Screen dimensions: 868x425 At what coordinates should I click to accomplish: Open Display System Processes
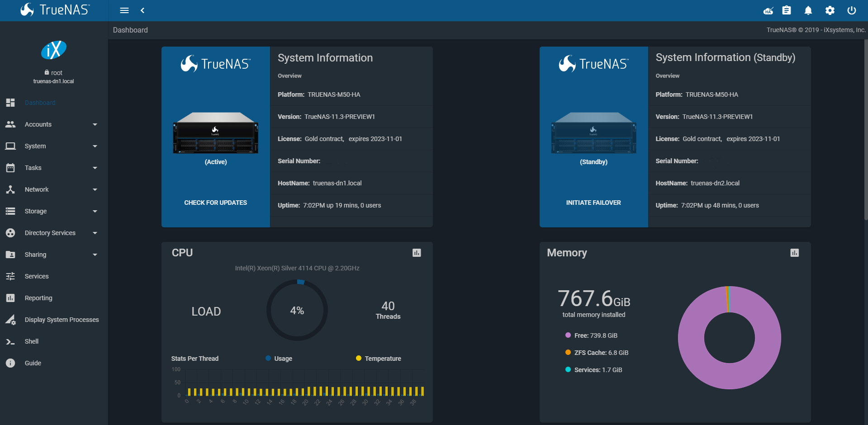tap(54, 320)
